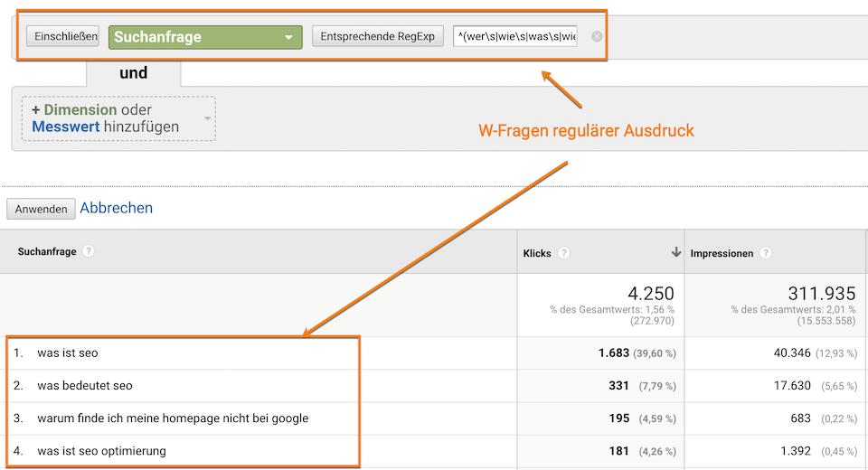This screenshot has height=470, width=868.
Task: Click the total impressions 311.935 figure
Action: [822, 294]
